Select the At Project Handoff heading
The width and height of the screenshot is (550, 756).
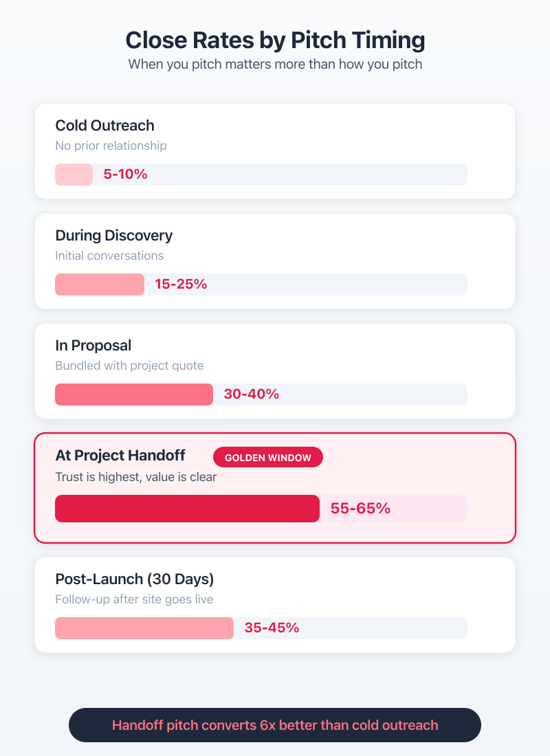120,456
